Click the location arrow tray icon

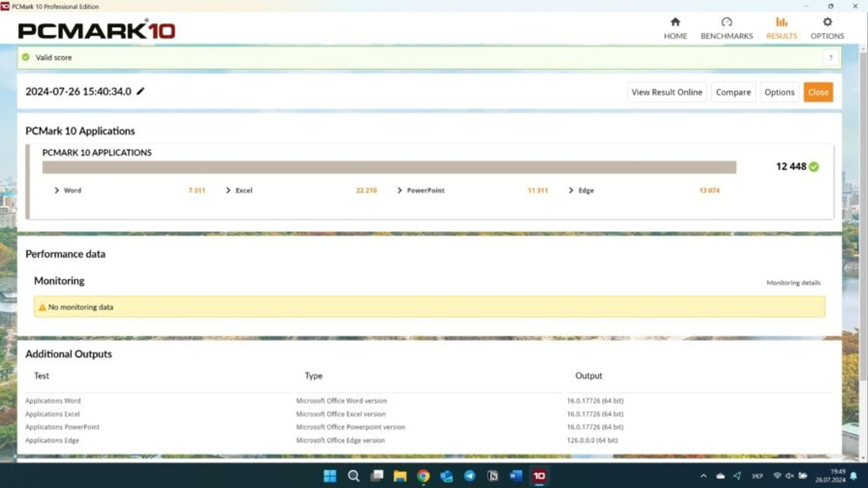737,476
